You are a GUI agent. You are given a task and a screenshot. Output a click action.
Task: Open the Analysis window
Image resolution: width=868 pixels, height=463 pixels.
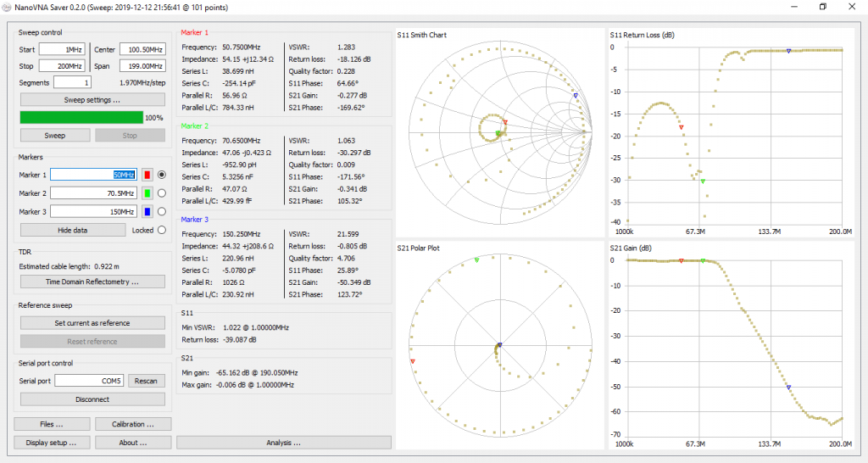284,443
